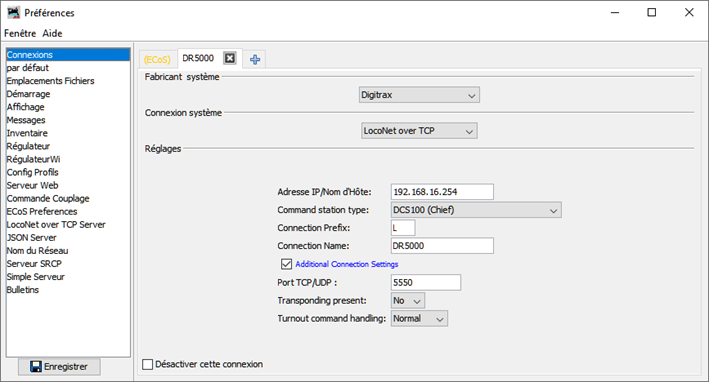Select RégulateurWi in the preferences list
Screen dimensions: 709x382
(68, 160)
